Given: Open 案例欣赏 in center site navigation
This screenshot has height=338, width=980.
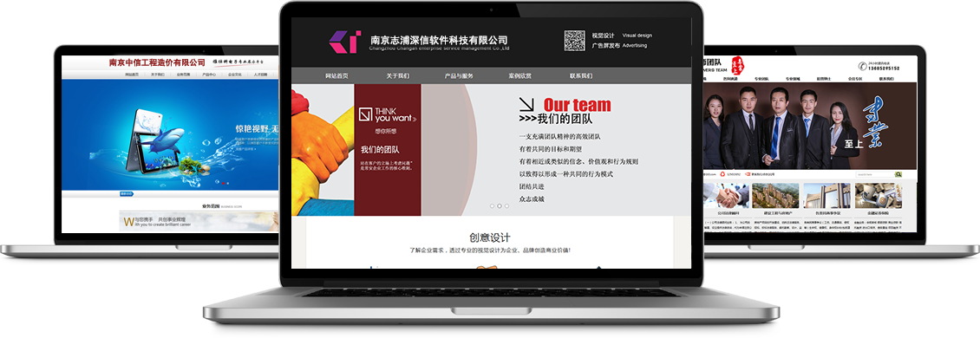Looking at the screenshot, I should click(520, 76).
